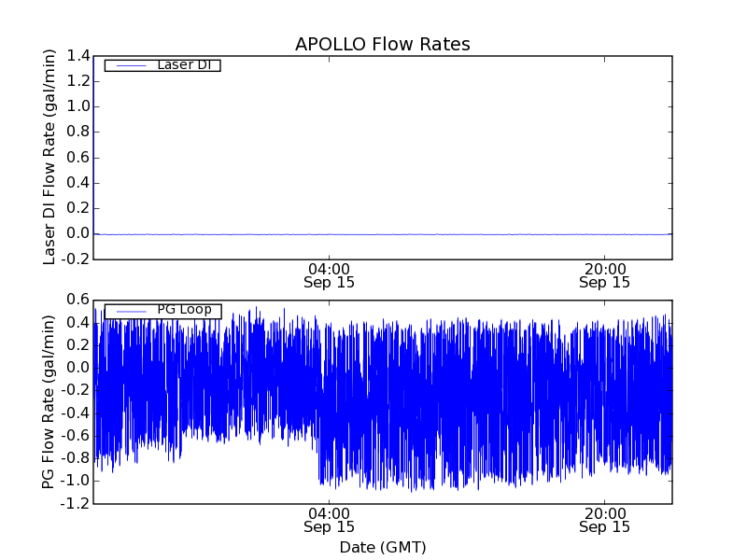Click the blue line sample in Laser DI legend
Screen dimensions: 747x560
pos(131,65)
